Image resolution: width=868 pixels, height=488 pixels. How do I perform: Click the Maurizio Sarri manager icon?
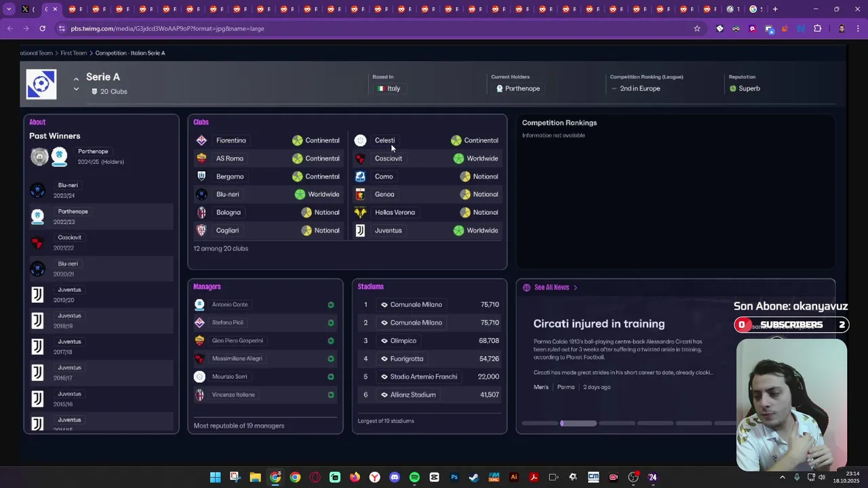click(199, 377)
